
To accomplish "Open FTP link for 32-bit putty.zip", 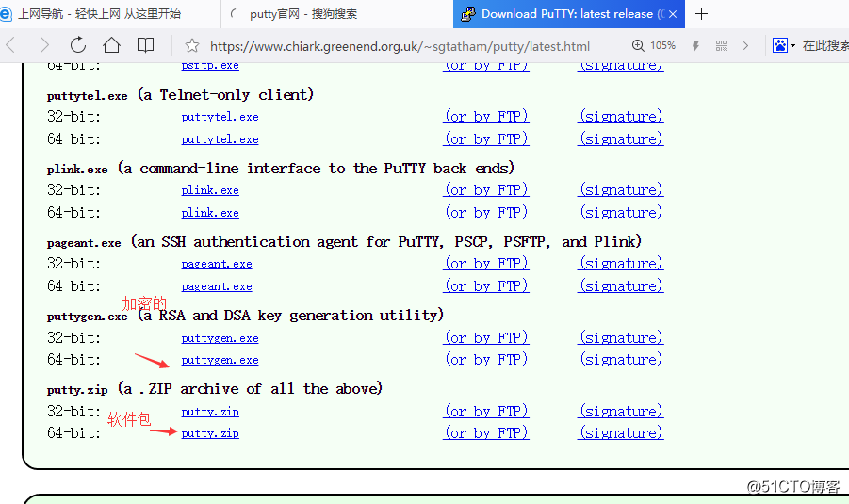I will [x=485, y=412].
